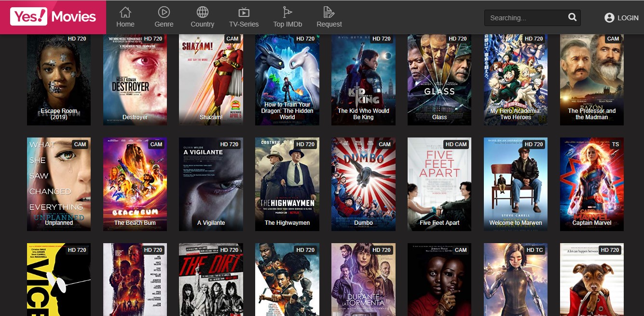Click the Yes! Movies logo
This screenshot has height=316, width=644.
click(x=53, y=17)
